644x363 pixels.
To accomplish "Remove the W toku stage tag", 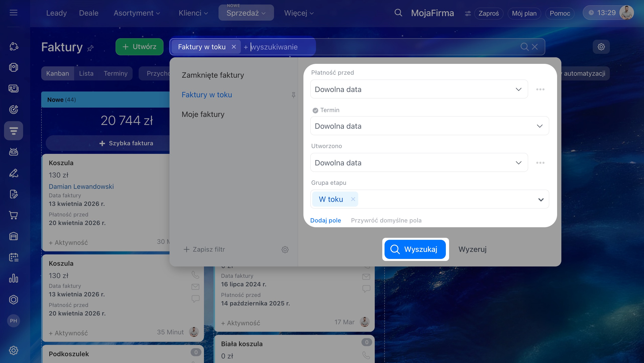I will tap(353, 199).
